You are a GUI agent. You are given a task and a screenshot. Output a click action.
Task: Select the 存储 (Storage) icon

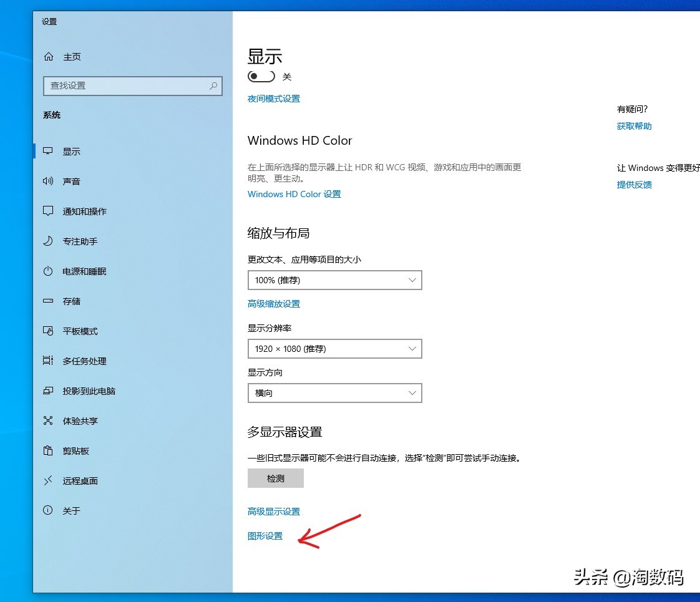pyautogui.click(x=48, y=301)
